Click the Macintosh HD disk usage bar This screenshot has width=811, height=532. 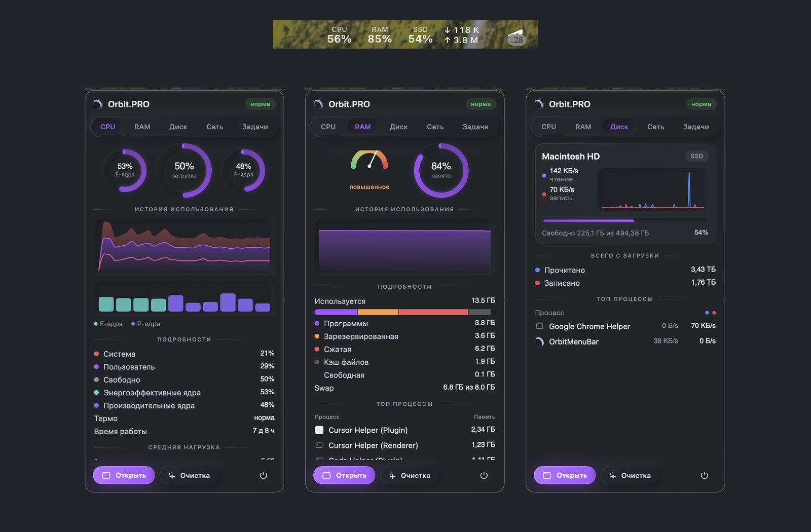625,220
